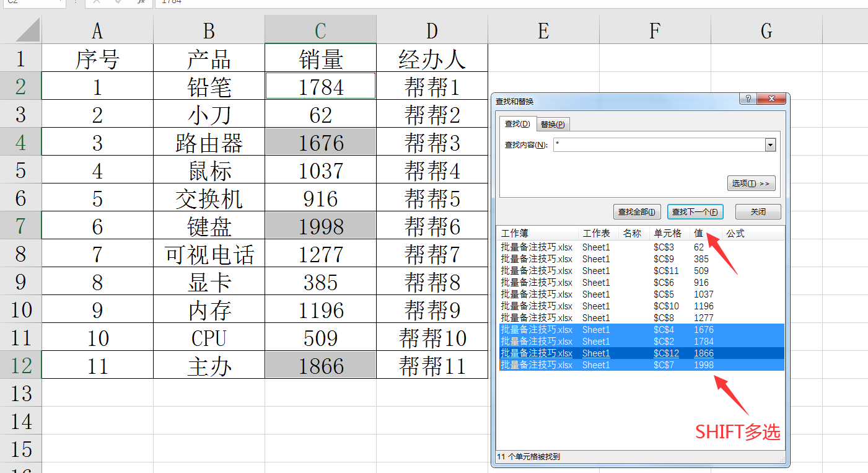Viewport: 868px width, 473px height.
Task: Click the cell containing 键盘
Action: 209,225
